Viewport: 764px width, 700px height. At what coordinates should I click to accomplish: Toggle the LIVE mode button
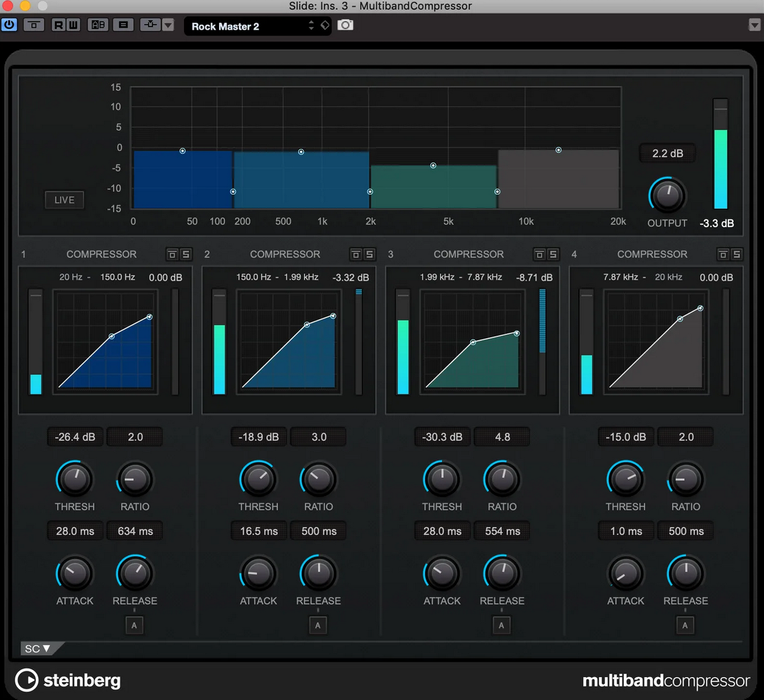[x=64, y=200]
